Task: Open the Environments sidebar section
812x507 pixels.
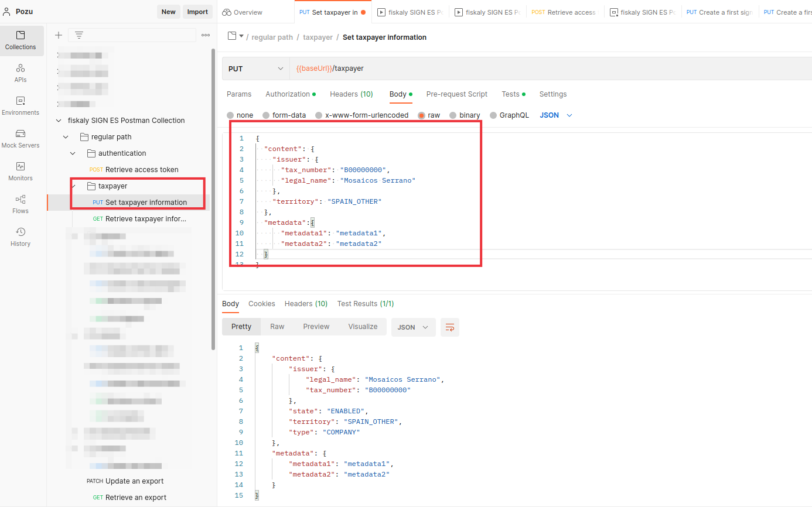Action: (x=21, y=106)
